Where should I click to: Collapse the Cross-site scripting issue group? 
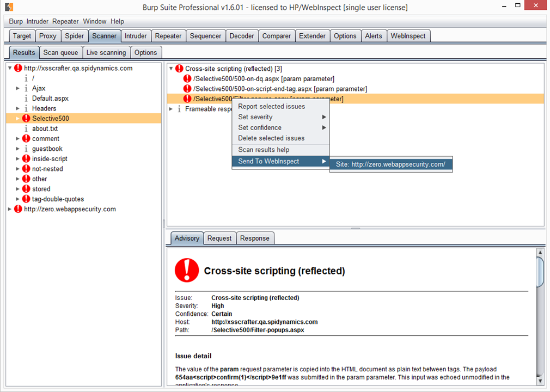click(171, 69)
